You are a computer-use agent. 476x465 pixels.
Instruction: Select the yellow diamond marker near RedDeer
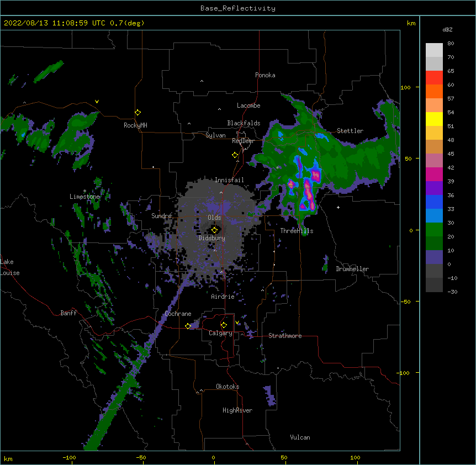(x=235, y=155)
